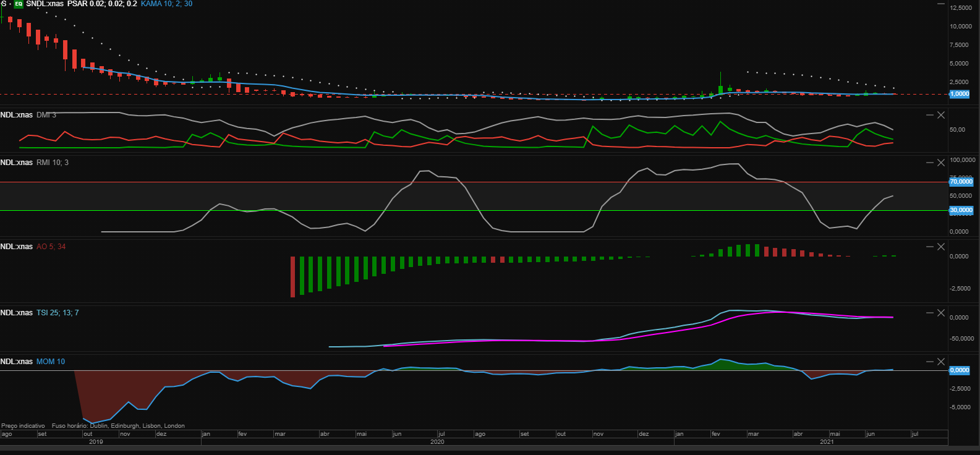This screenshot has height=455, width=980.
Task: Close the MOM 10 indicator panel
Action: 941,362
